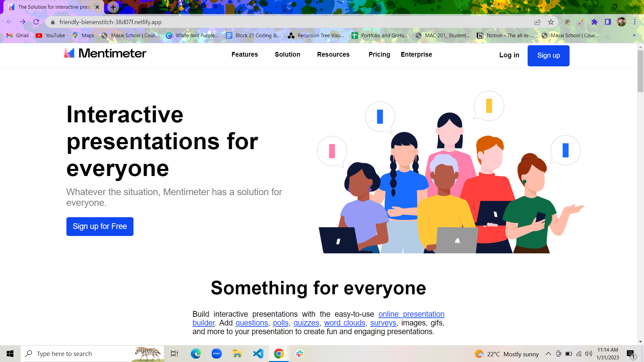
Task: Open File Explorer from the taskbar
Action: coord(237,354)
